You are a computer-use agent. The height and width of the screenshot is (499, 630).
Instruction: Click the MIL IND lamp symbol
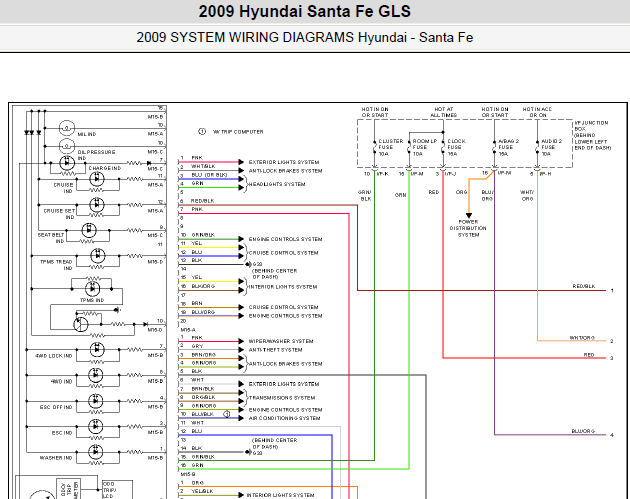click(x=67, y=128)
